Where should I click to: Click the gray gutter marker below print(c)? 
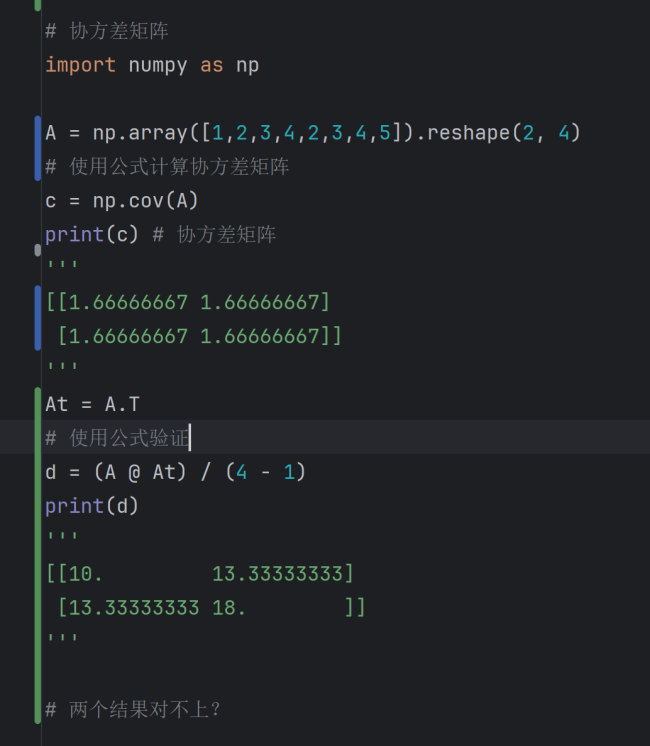tap(38, 250)
